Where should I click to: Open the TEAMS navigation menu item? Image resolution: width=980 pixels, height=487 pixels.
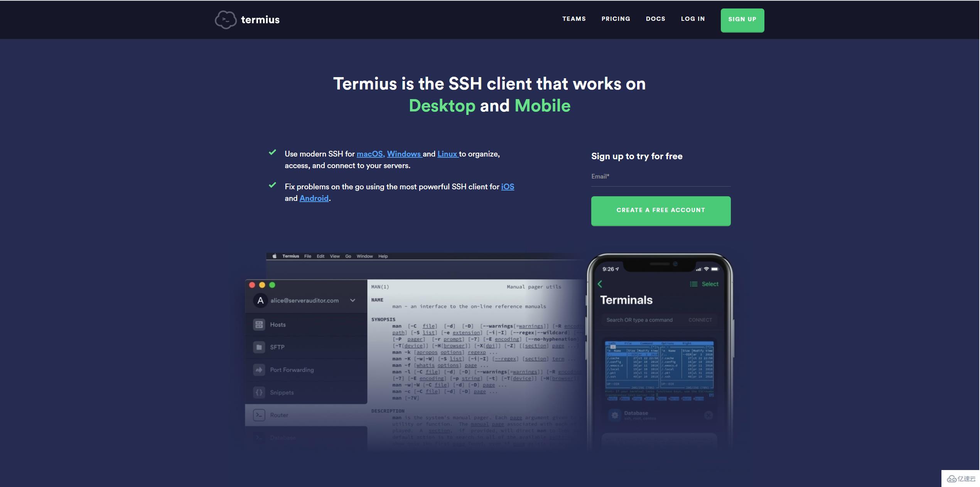574,19
